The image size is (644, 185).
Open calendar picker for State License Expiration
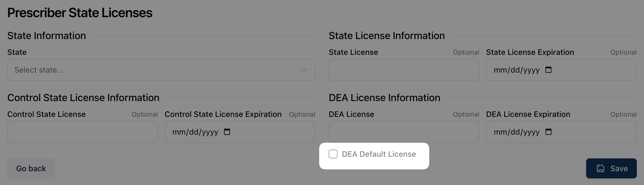click(548, 70)
